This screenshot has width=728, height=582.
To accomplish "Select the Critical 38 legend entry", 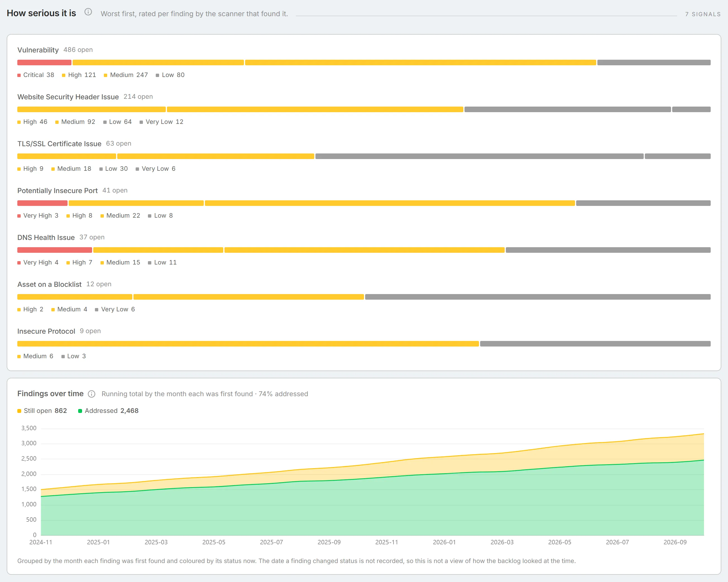I will (36, 75).
